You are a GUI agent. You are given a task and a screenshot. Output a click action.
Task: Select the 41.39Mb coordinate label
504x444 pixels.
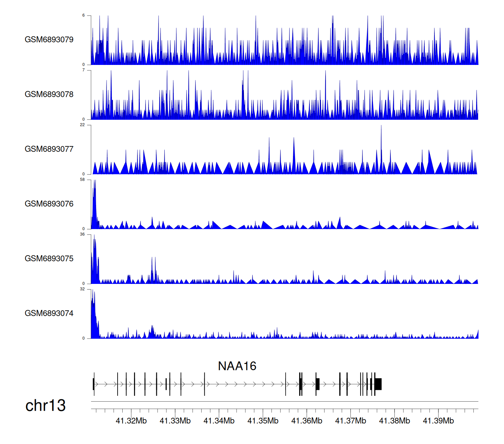pyautogui.click(x=438, y=421)
